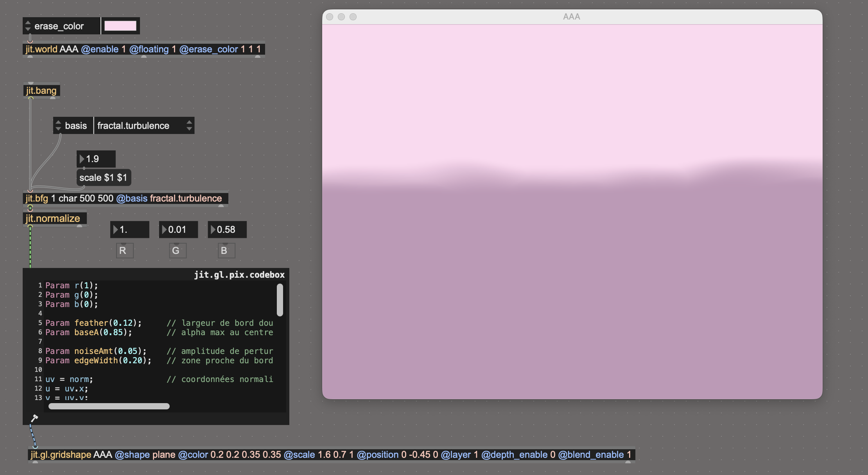
Task: Click the codebox horizontal scrollbar thumb
Action: tap(109, 406)
